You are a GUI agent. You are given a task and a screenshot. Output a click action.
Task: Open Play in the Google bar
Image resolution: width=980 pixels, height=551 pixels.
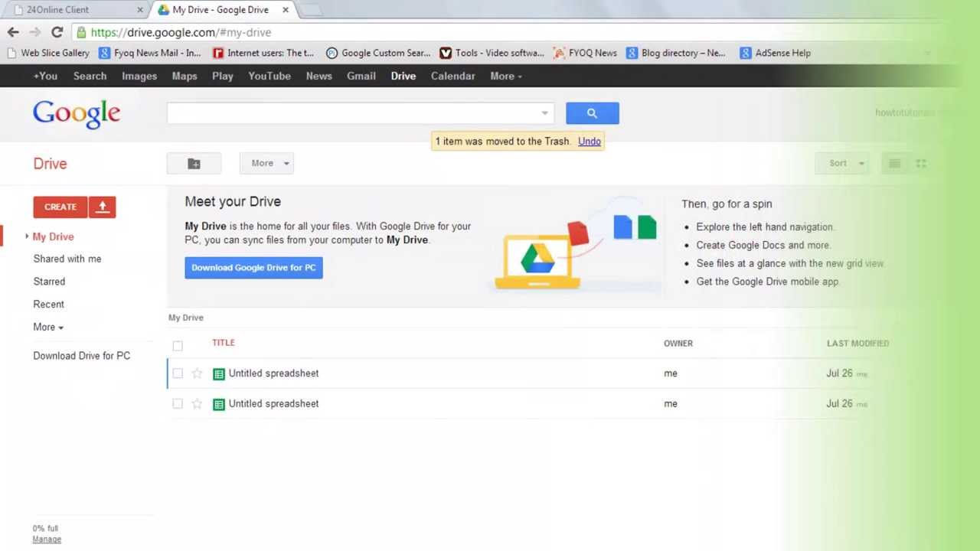click(223, 76)
